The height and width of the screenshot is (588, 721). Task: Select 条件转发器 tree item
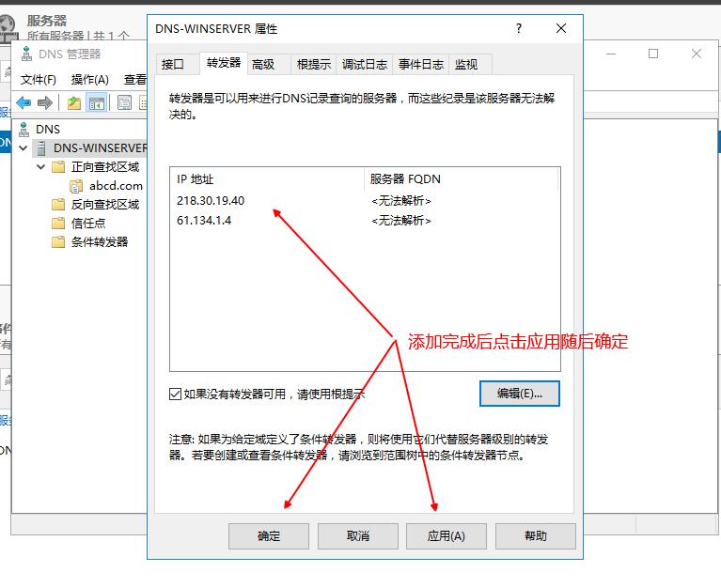click(100, 242)
